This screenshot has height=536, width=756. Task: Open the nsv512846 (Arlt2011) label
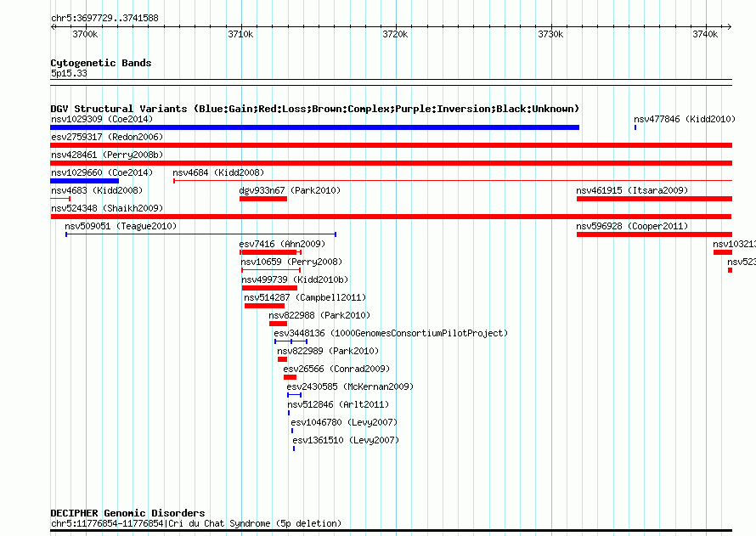tap(338, 404)
